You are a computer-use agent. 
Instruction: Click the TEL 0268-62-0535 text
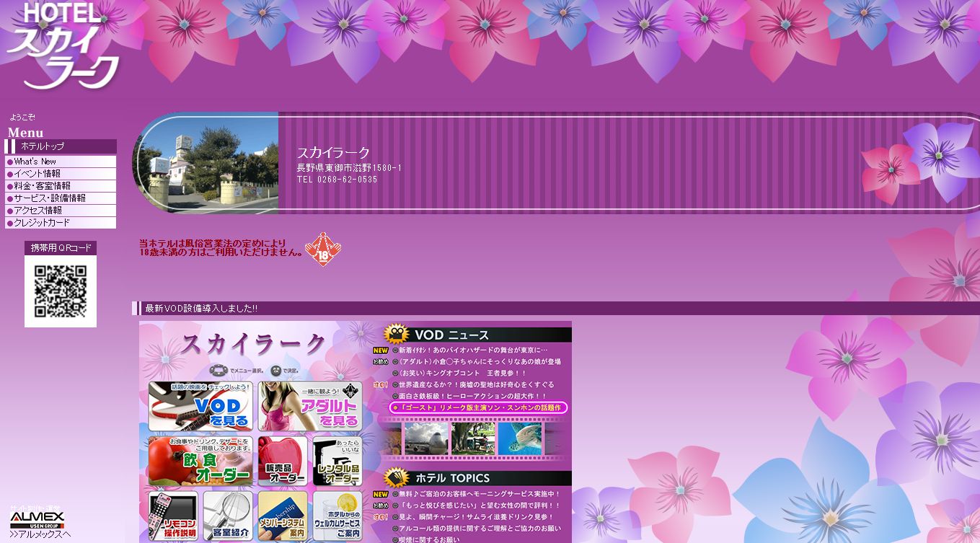[x=337, y=180]
